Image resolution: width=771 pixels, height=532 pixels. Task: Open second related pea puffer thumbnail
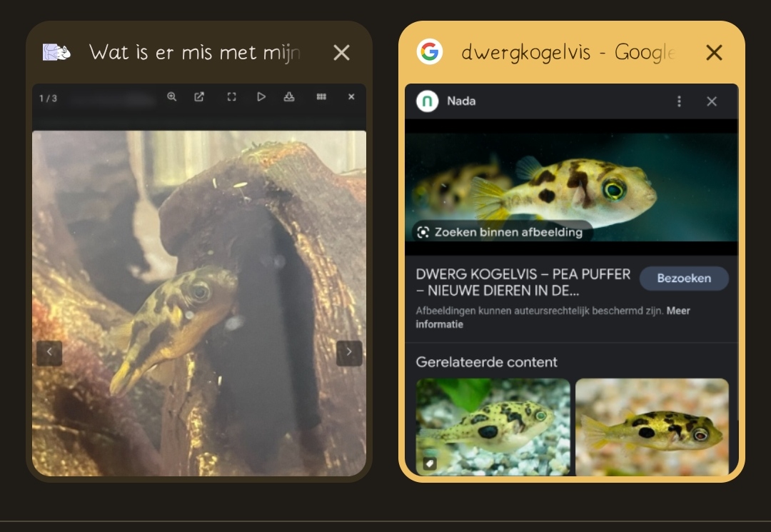point(652,427)
